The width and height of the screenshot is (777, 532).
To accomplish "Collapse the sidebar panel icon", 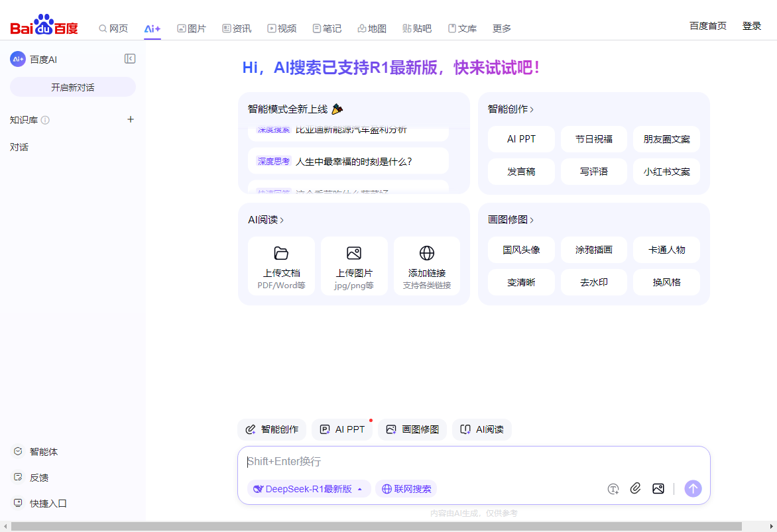I will pyautogui.click(x=130, y=59).
